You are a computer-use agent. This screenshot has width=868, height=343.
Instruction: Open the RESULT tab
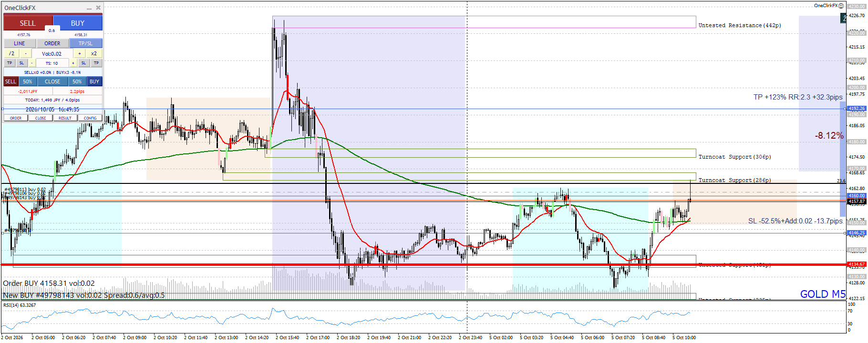point(65,118)
